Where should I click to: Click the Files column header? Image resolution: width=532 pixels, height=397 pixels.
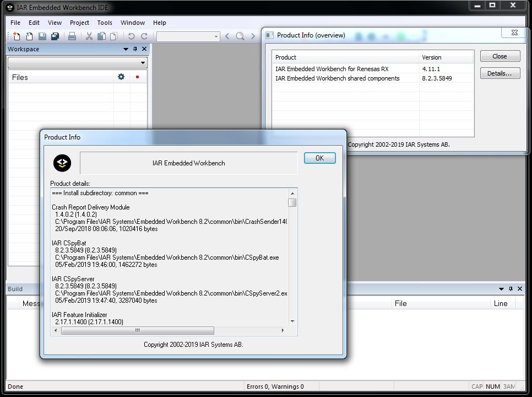click(61, 77)
